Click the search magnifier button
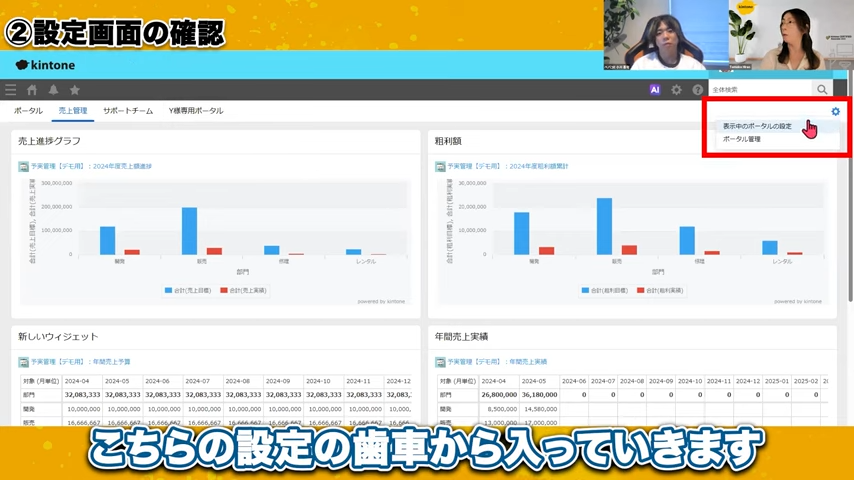854x480 pixels. click(x=822, y=89)
